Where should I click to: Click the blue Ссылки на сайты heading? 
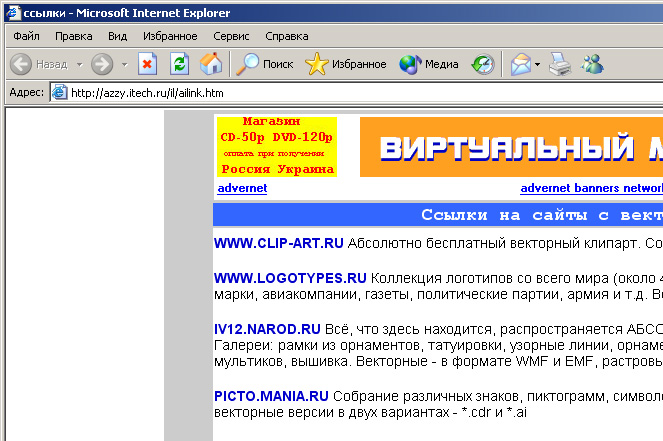click(x=438, y=215)
